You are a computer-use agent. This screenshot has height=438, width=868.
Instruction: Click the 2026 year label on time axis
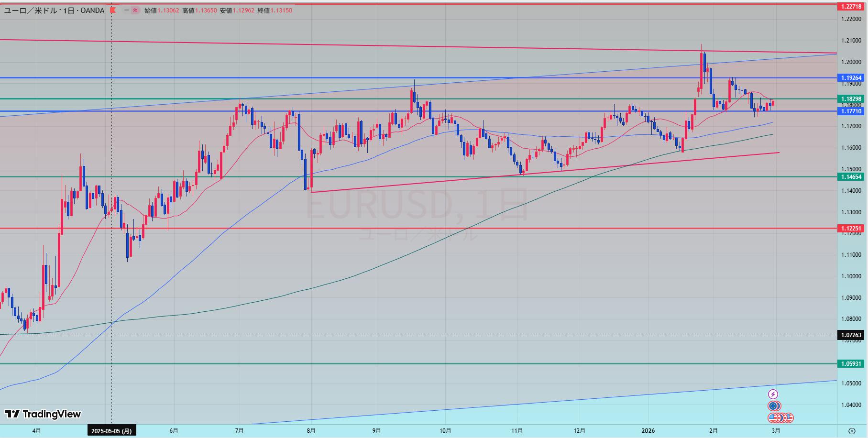[648, 431]
